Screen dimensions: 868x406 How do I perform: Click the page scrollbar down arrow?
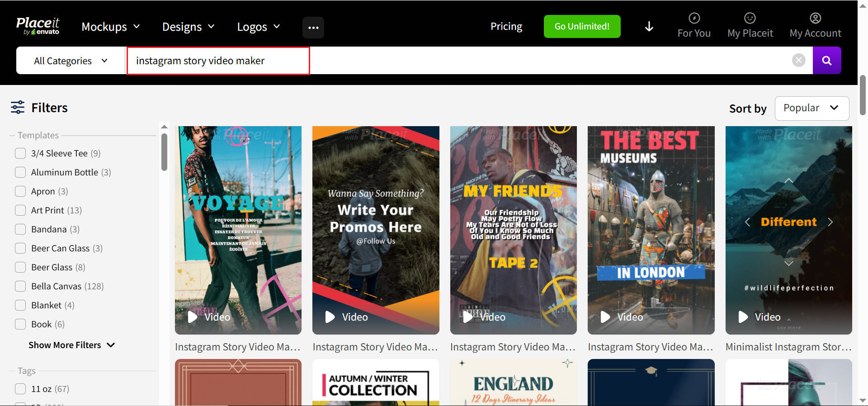[x=863, y=401]
